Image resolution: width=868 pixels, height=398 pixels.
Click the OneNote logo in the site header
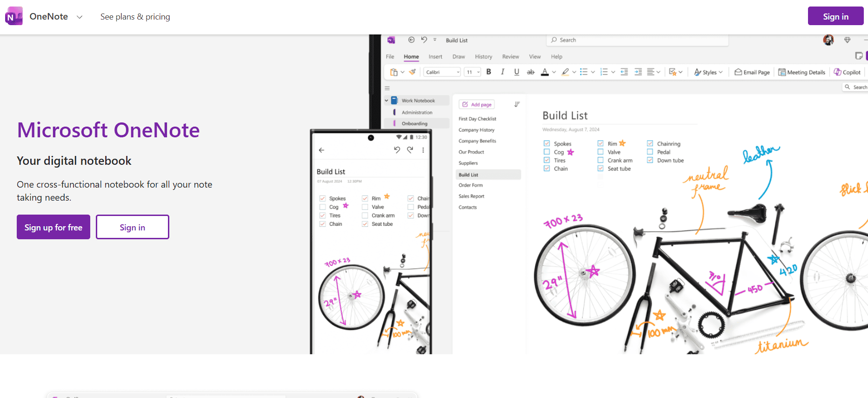13,16
